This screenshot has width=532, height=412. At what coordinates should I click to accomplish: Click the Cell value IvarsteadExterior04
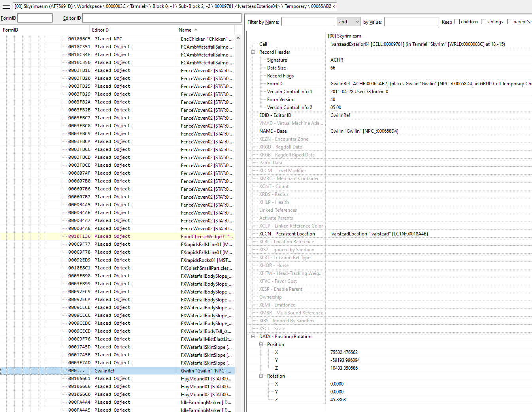[417, 44]
